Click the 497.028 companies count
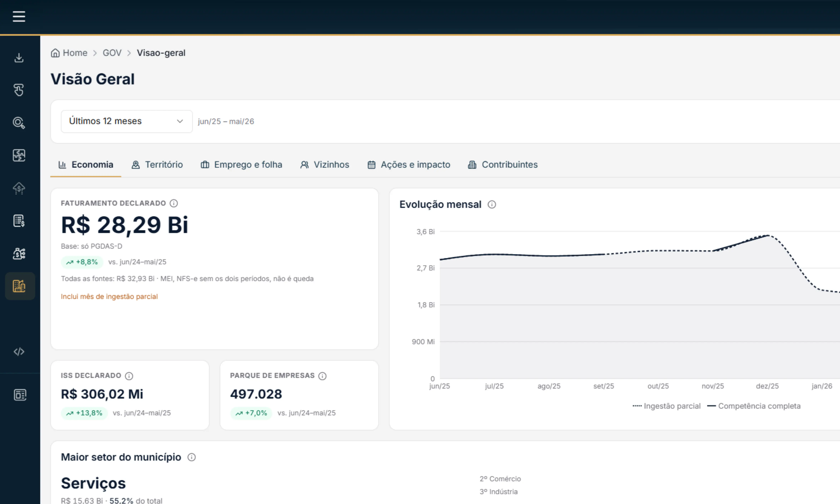This screenshot has height=504, width=840. 256,394
